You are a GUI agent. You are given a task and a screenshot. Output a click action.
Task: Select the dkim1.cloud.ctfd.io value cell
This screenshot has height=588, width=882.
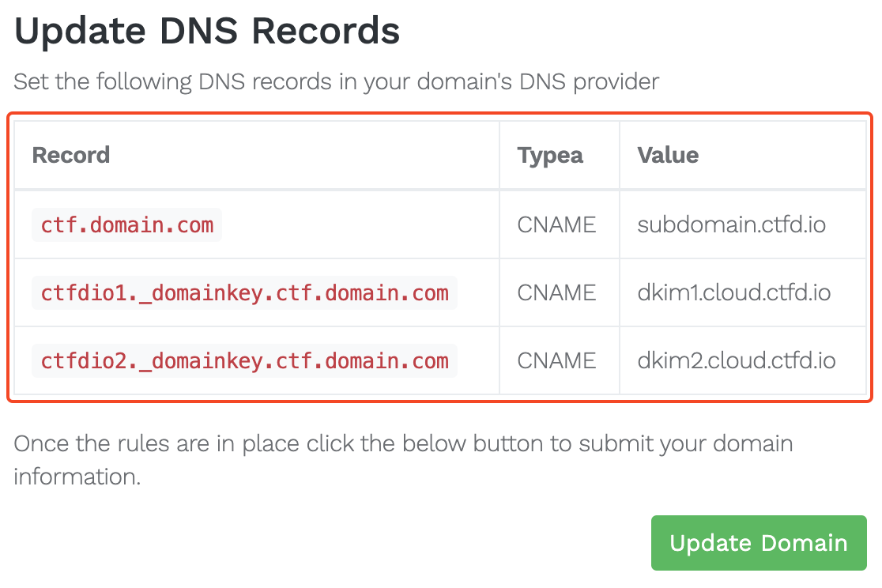click(x=734, y=293)
